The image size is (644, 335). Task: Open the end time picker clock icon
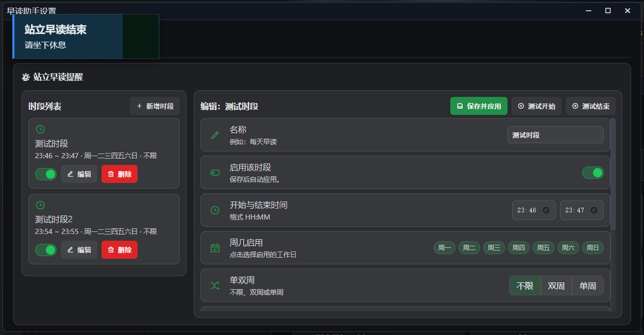pyautogui.click(x=594, y=210)
